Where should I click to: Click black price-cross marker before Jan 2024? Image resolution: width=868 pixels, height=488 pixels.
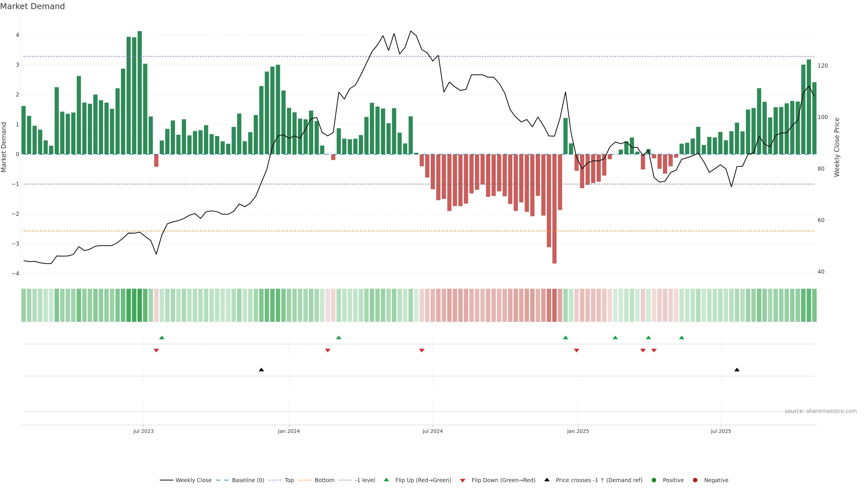[x=261, y=370]
